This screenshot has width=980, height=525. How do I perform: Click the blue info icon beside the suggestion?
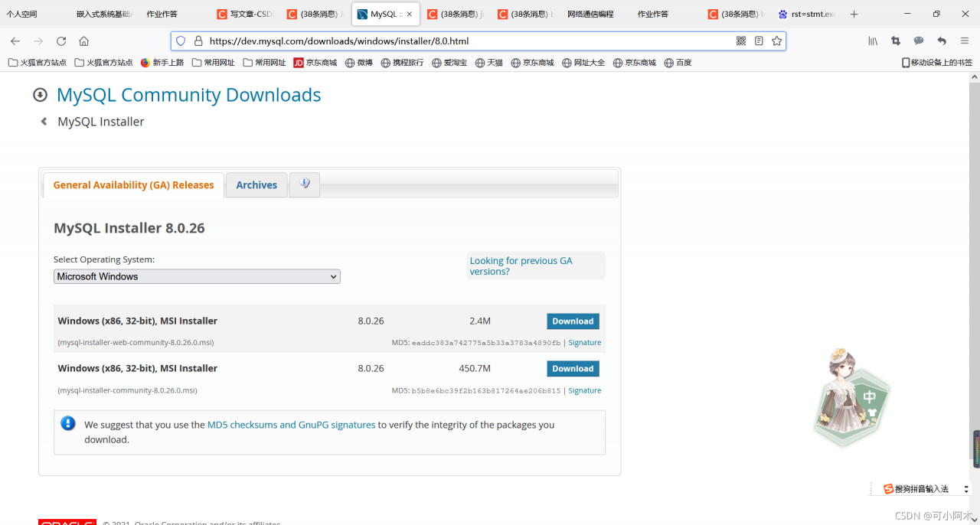(68, 423)
